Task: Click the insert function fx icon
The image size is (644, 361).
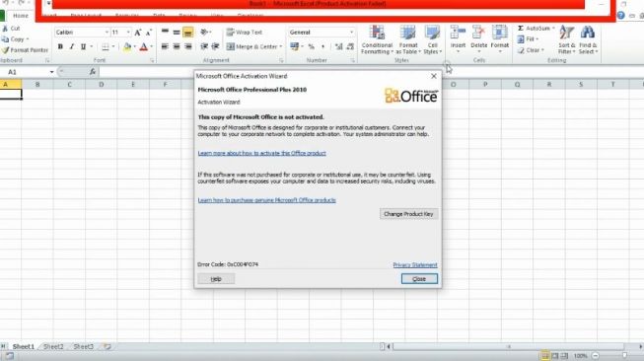Action: click(x=93, y=72)
